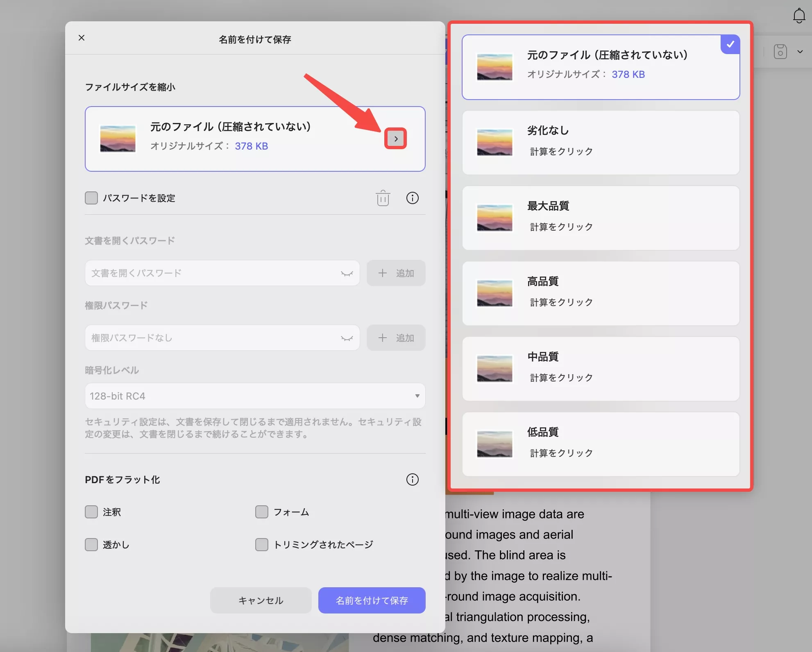Open dropdown next to save icon

point(801,51)
